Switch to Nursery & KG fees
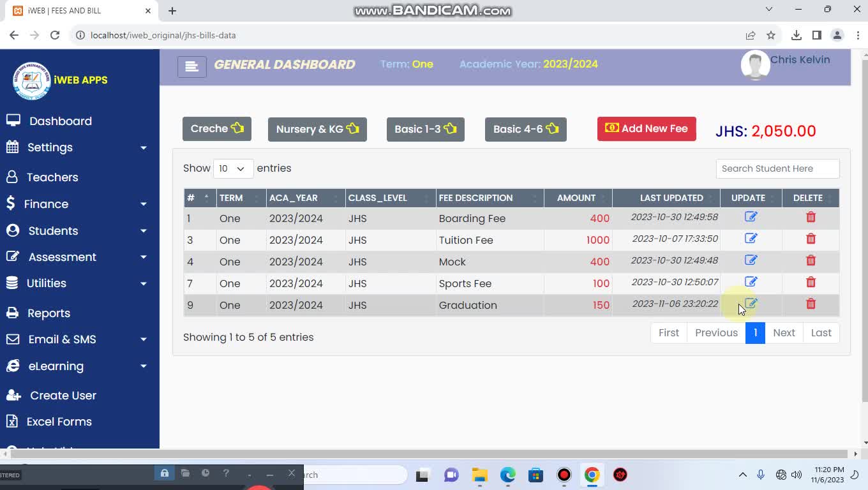Image resolution: width=868 pixels, height=490 pixels. pyautogui.click(x=317, y=130)
